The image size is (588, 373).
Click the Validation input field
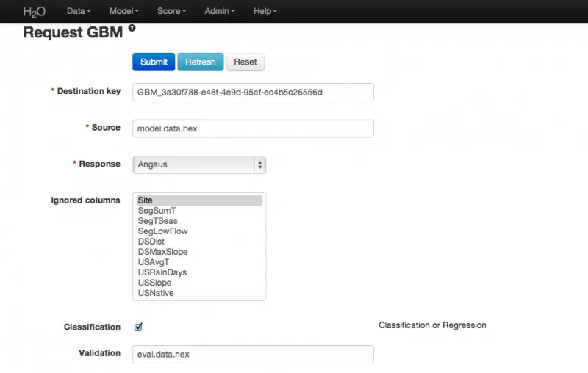253,354
